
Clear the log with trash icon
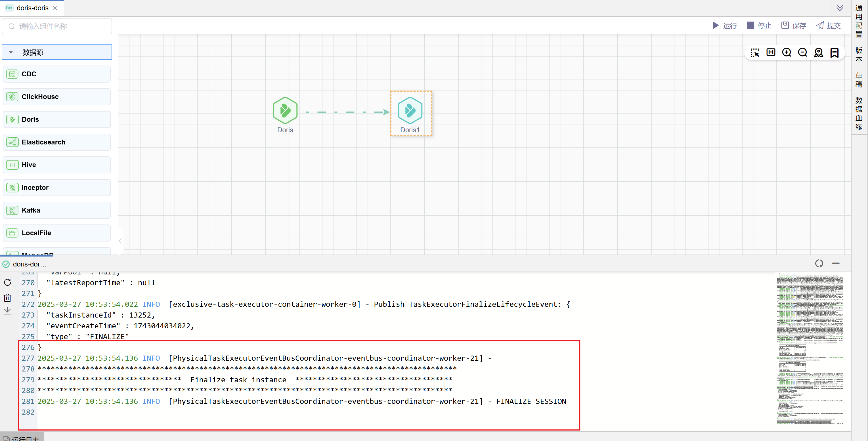pyautogui.click(x=7, y=297)
